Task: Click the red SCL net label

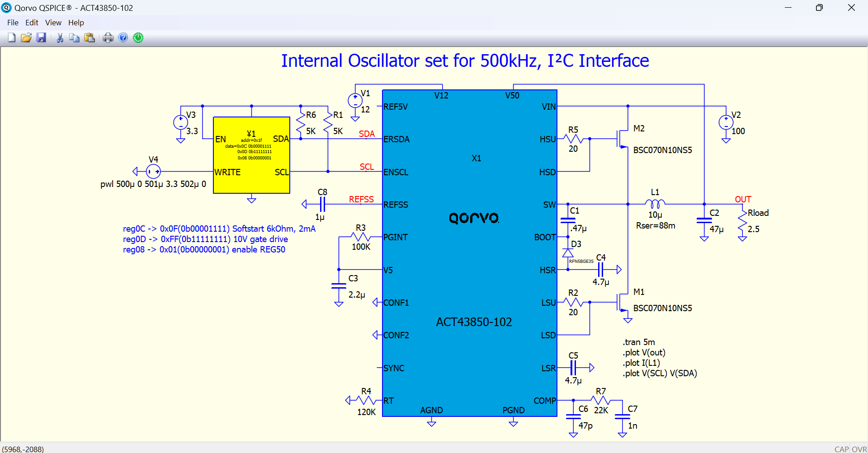Action: click(367, 167)
